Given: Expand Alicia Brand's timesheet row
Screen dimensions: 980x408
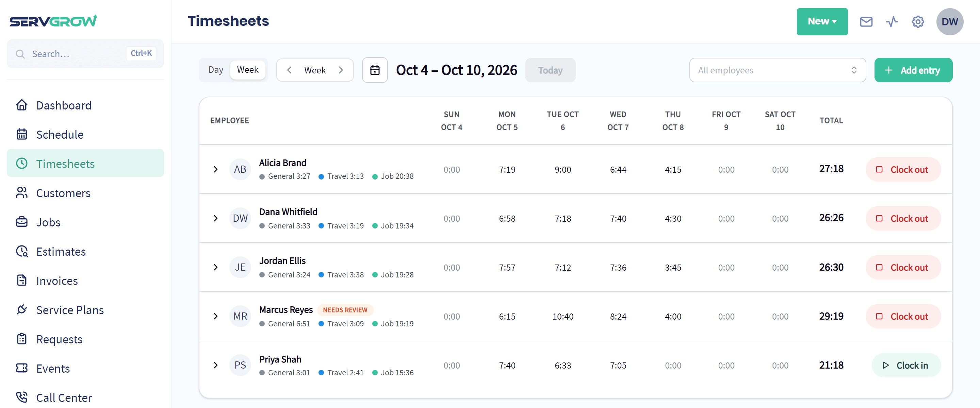Looking at the screenshot, I should 216,169.
